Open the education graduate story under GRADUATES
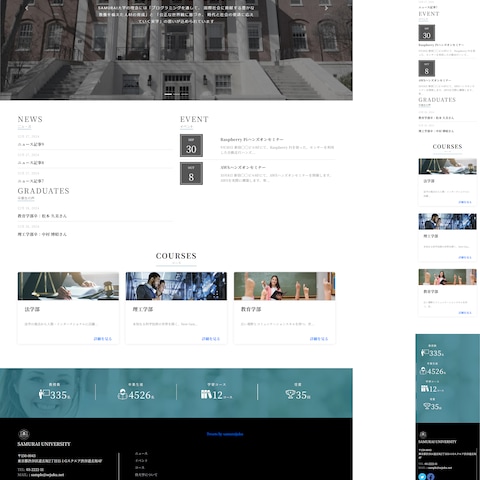The width and height of the screenshot is (480, 480). pos(42,216)
